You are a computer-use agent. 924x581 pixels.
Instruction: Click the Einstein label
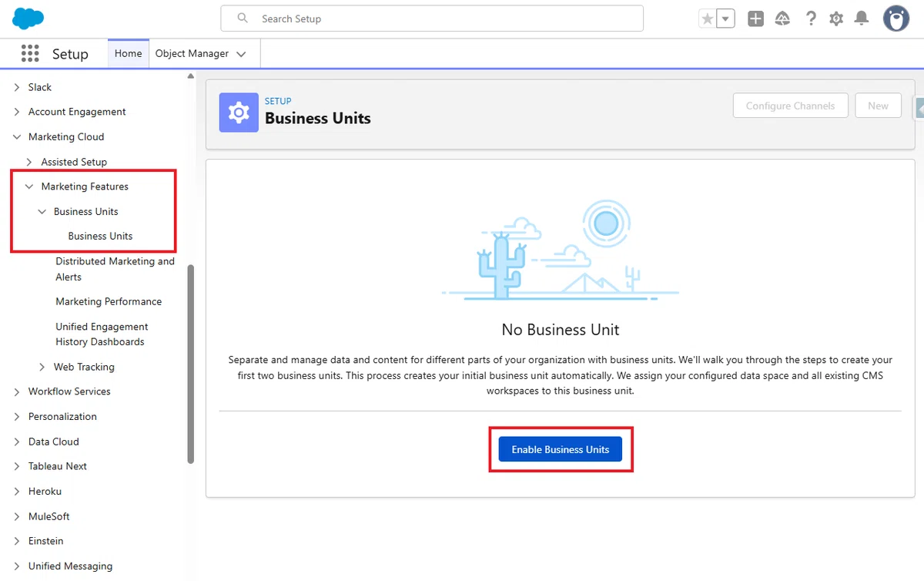point(46,541)
